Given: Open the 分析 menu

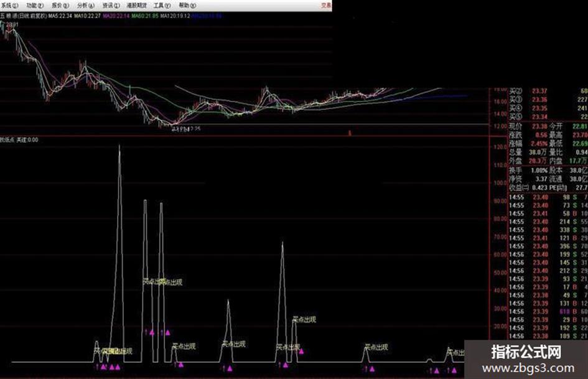Looking at the screenshot, I should (x=85, y=5).
